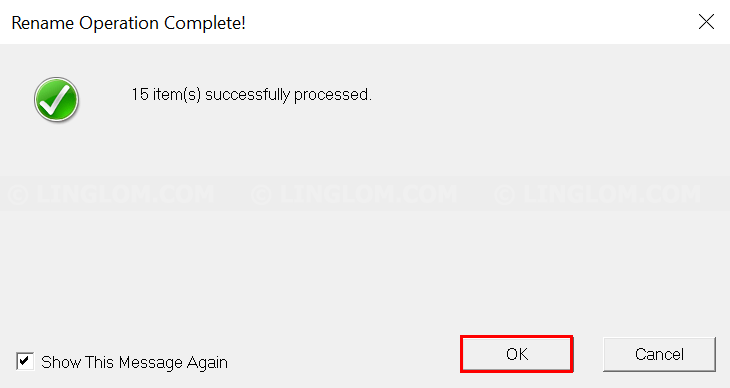Viewport: 730px width, 388px height.
Task: Click the rightmost LINGLOM.COM watermark
Action: pyautogui.click(x=597, y=194)
